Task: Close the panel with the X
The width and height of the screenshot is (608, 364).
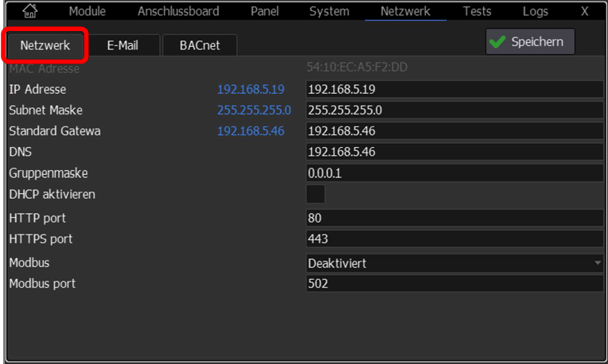Action: point(584,11)
